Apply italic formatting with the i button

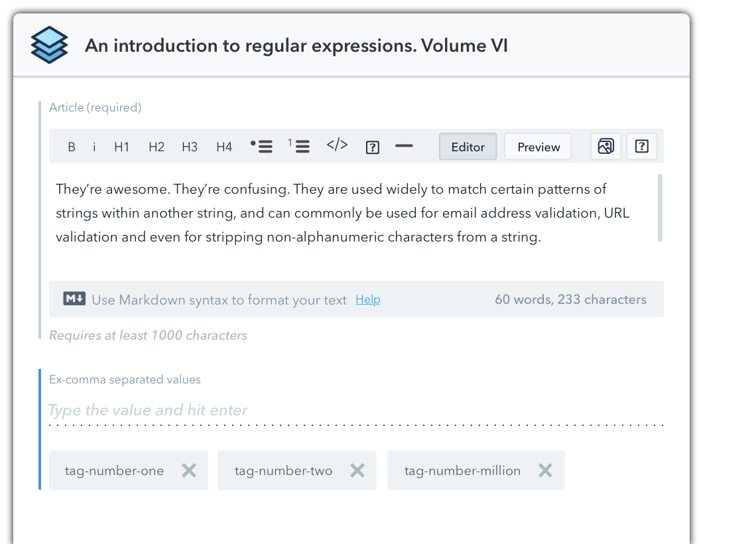click(94, 147)
